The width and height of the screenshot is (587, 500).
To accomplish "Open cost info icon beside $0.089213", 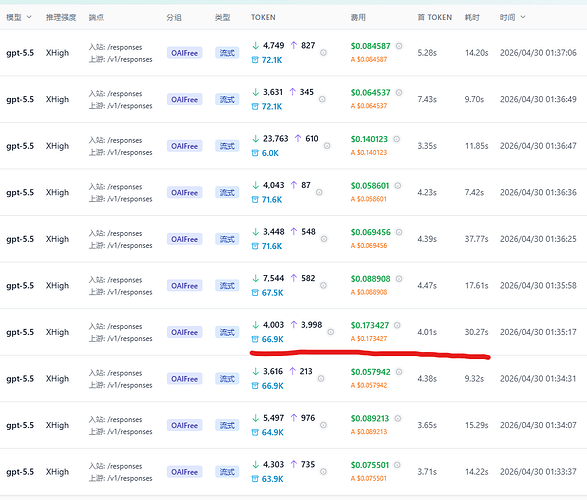I will (x=398, y=418).
